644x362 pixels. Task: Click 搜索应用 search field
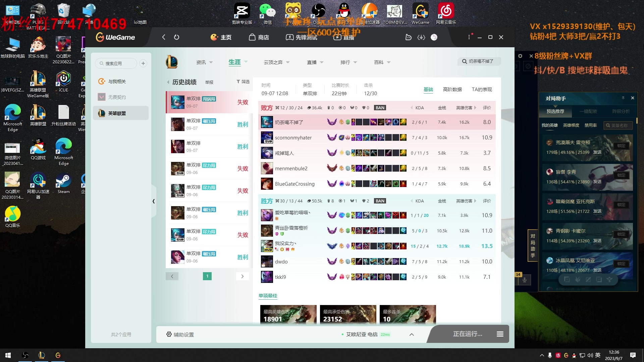116,63
